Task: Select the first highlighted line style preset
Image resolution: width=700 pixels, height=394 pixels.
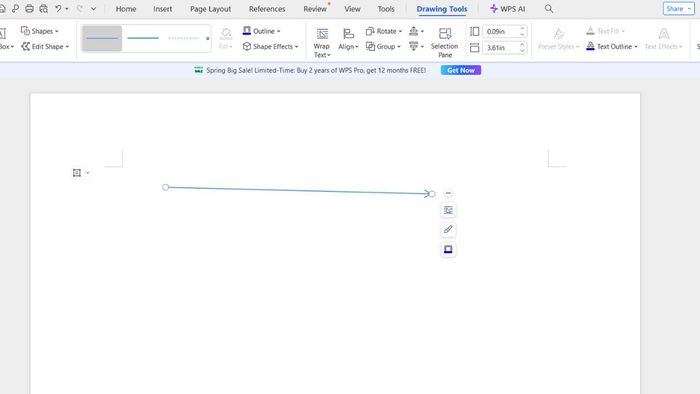Action: click(x=102, y=38)
